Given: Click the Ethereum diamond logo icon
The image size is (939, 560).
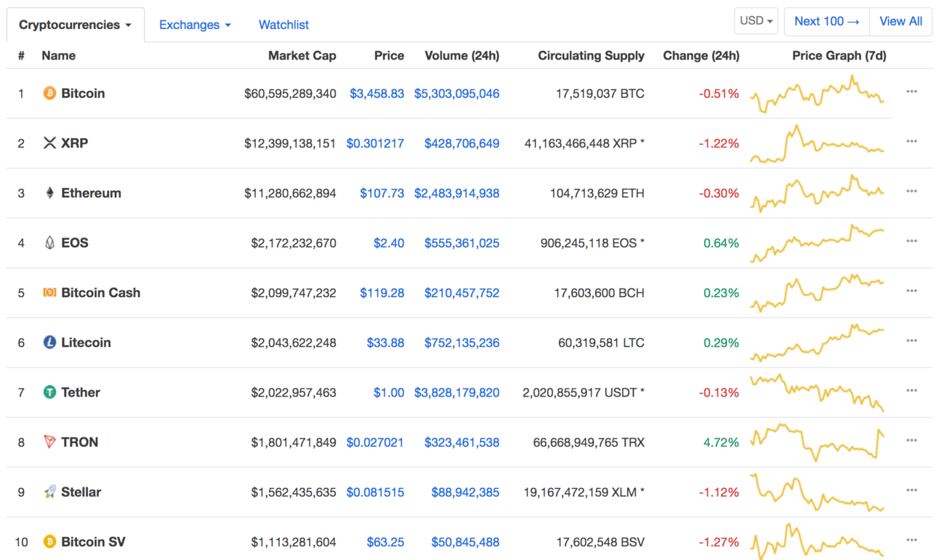Looking at the screenshot, I should point(49,193).
